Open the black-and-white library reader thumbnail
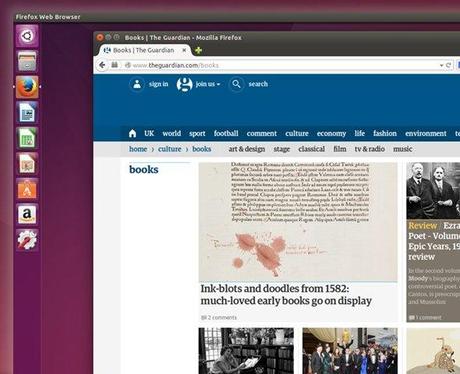This screenshot has width=460, height=374. point(246,351)
